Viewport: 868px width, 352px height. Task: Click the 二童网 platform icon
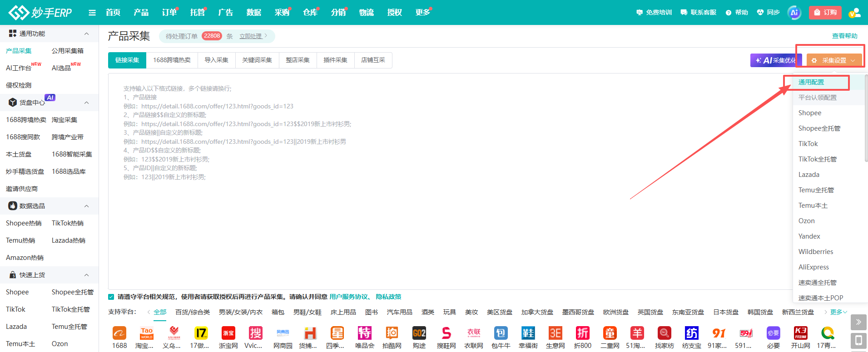tap(610, 333)
